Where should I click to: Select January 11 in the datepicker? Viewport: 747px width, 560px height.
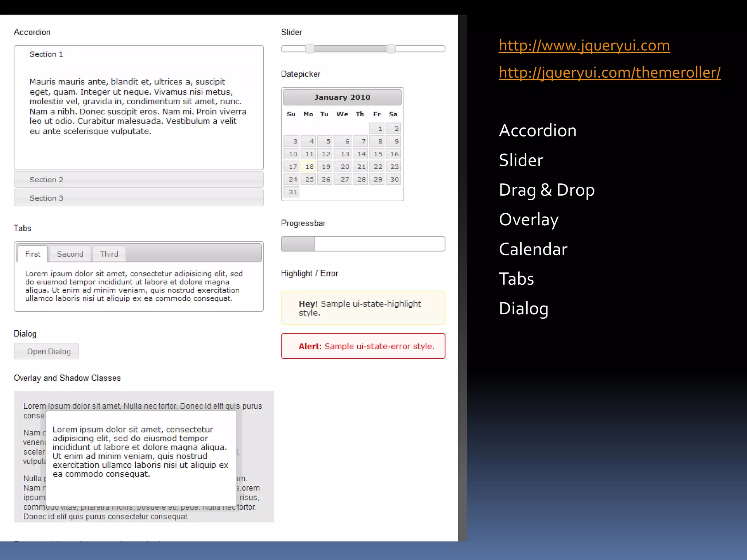pos(308,154)
